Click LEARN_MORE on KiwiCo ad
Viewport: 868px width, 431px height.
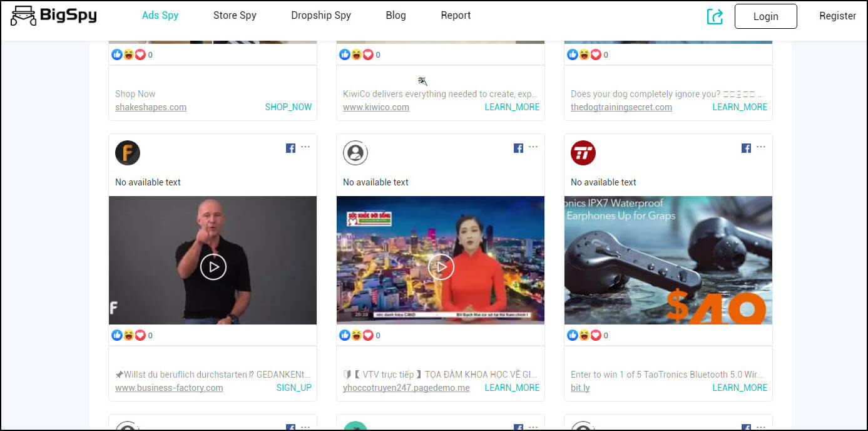(x=512, y=107)
